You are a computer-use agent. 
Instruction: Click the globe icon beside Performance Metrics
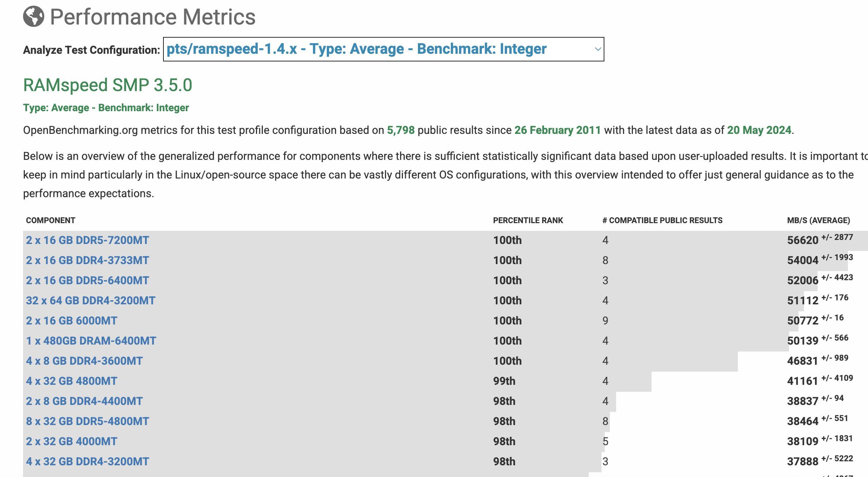[x=33, y=16]
